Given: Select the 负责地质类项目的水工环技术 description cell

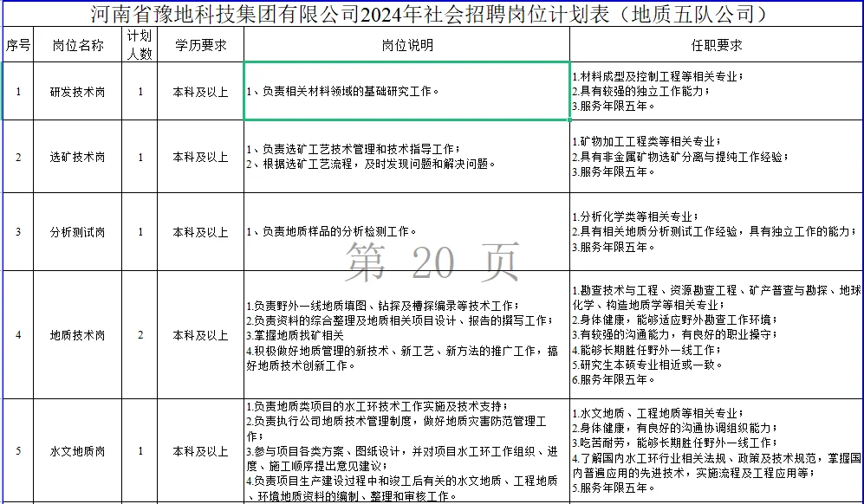Looking at the screenshot, I should (406, 451).
